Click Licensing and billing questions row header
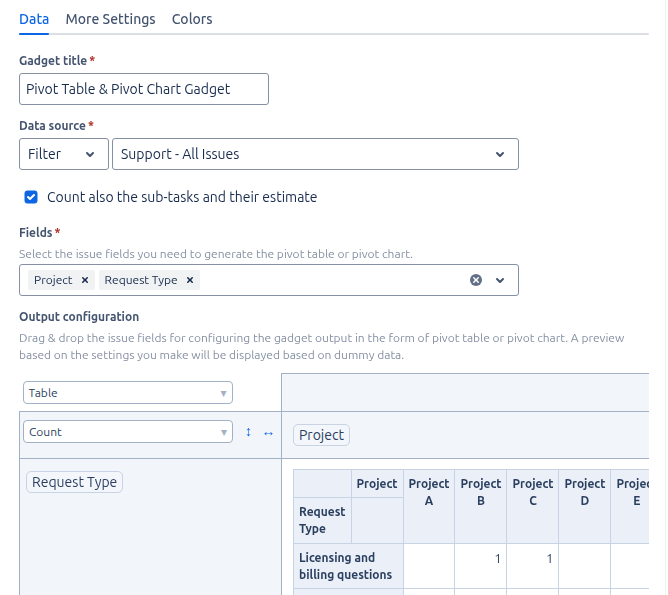The height and width of the screenshot is (595, 668). (x=346, y=566)
